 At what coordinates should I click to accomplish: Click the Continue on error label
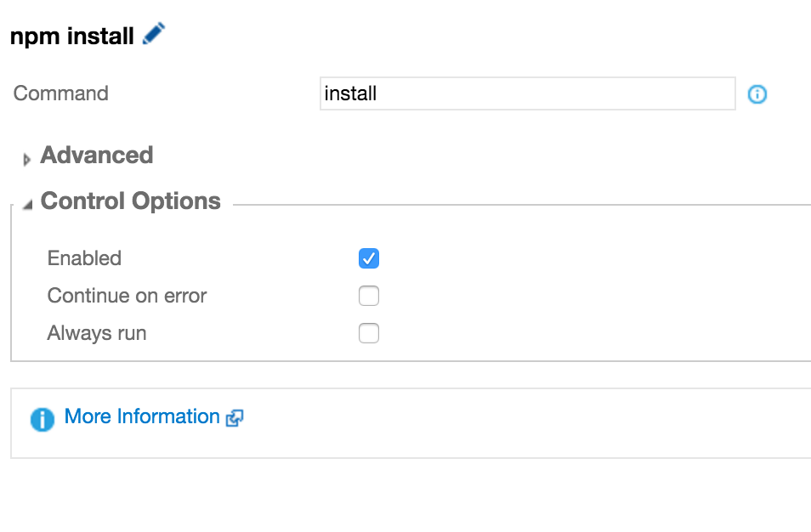[127, 296]
